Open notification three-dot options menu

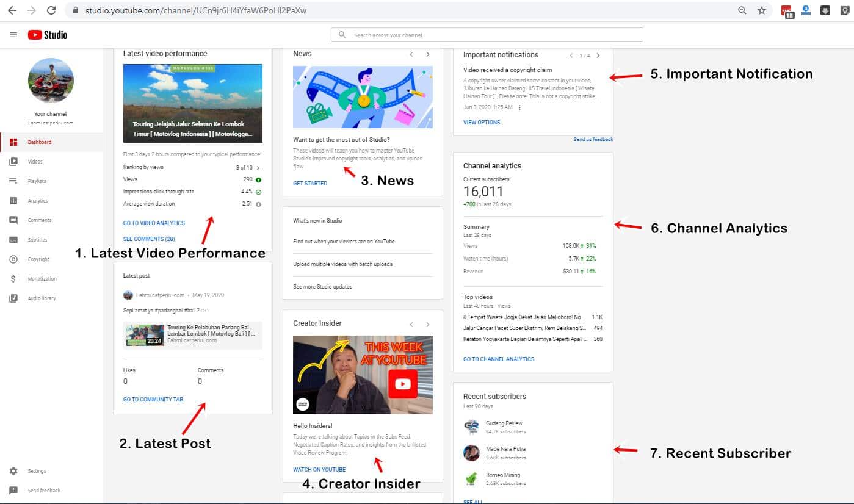pyautogui.click(x=519, y=107)
